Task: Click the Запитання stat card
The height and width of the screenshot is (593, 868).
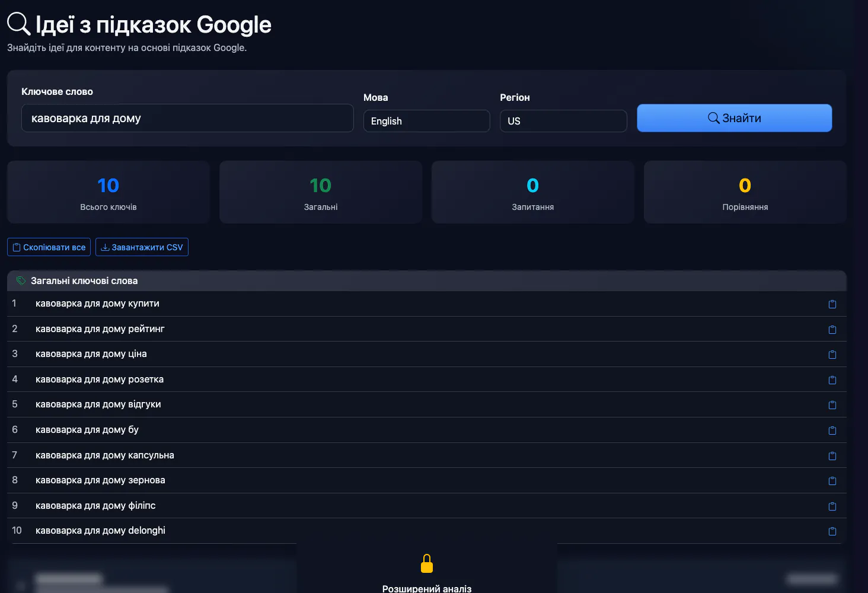Action: pyautogui.click(x=533, y=192)
